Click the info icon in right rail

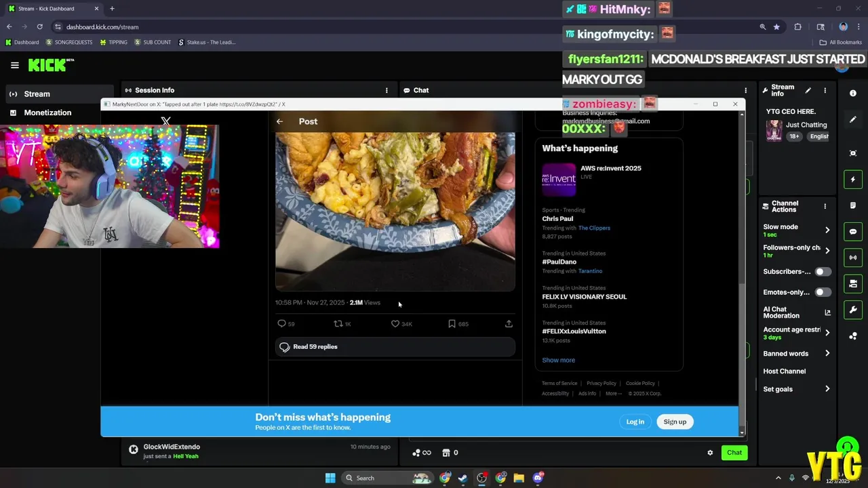tap(853, 93)
